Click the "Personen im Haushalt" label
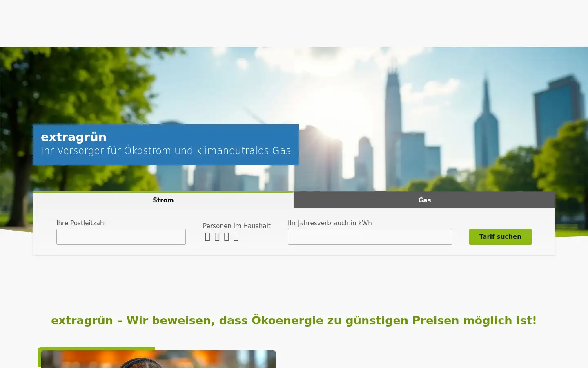 pyautogui.click(x=237, y=226)
